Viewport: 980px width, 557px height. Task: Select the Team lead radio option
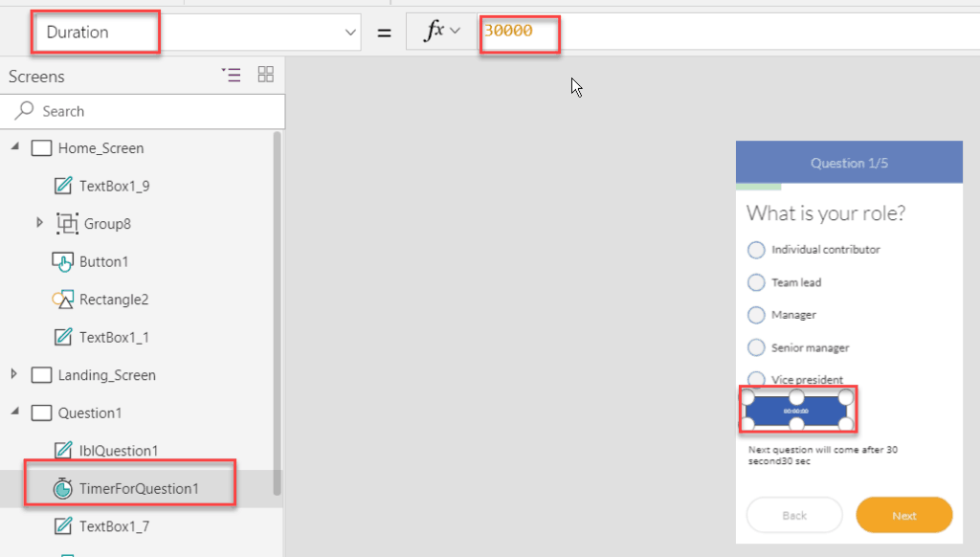tap(756, 282)
